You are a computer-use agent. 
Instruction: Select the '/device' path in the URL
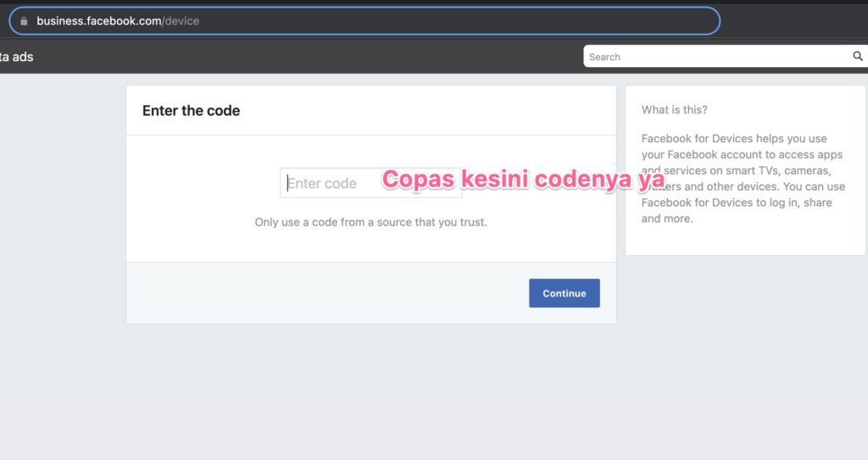point(181,21)
